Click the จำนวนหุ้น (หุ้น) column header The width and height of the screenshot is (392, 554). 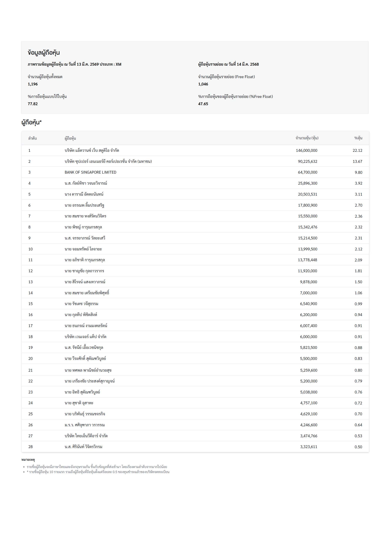(x=307, y=138)
